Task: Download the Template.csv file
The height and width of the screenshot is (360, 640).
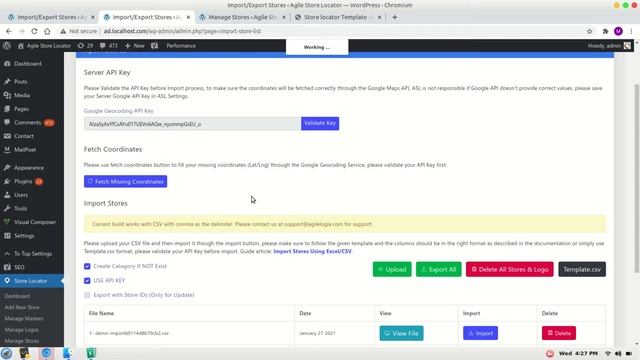Action: pyautogui.click(x=582, y=269)
